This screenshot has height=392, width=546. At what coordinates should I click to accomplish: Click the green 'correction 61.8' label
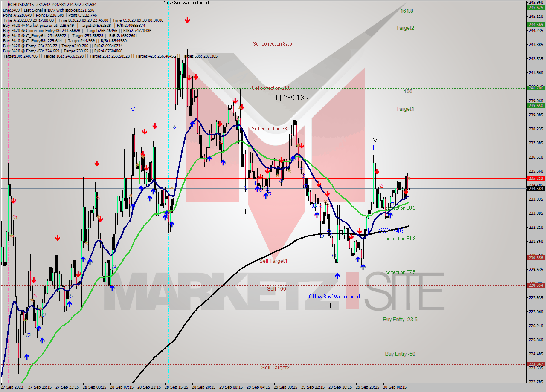(400, 239)
